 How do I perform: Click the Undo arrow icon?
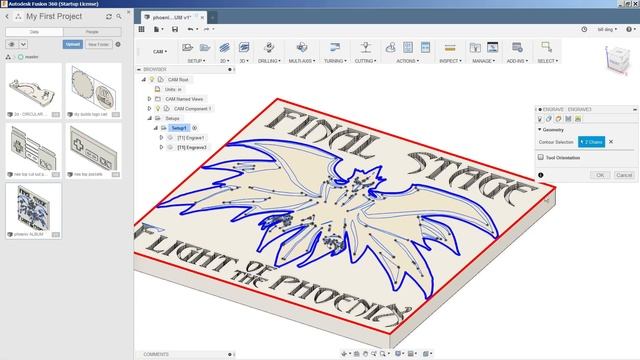coord(190,29)
